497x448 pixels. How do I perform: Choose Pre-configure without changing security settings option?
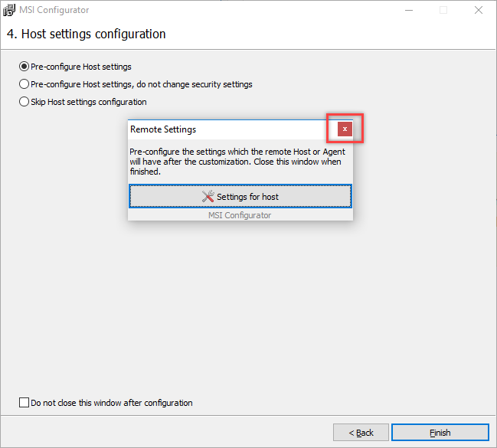24,84
